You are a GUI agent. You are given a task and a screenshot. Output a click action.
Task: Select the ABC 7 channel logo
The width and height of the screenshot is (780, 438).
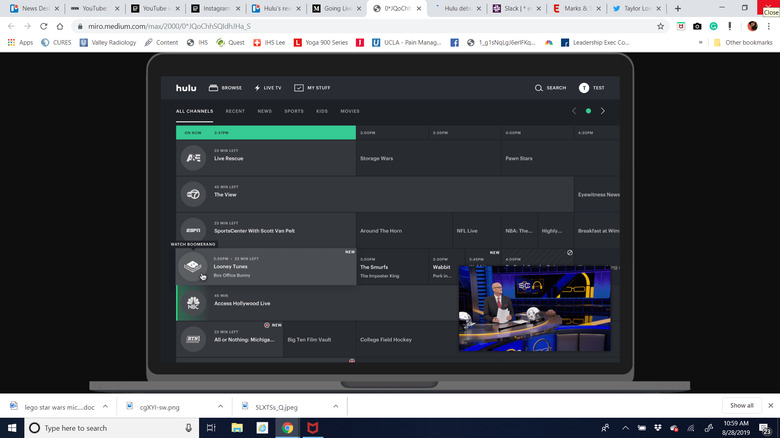tap(193, 194)
